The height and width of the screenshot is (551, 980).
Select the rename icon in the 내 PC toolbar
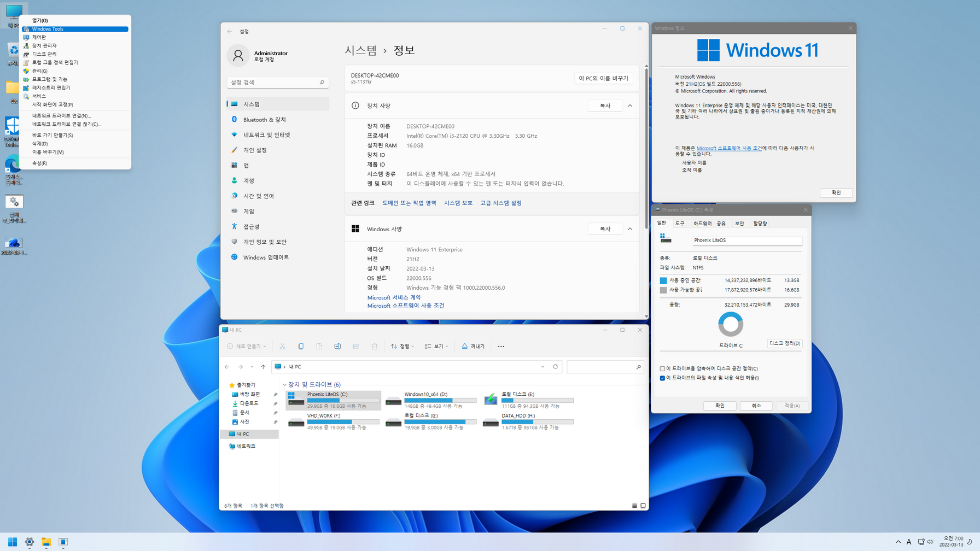pyautogui.click(x=337, y=346)
